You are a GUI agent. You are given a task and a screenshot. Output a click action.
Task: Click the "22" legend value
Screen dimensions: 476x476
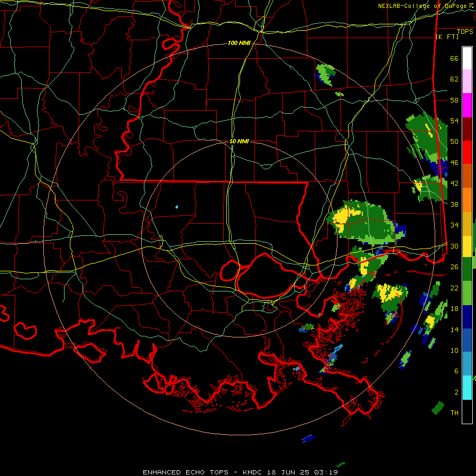(454, 288)
